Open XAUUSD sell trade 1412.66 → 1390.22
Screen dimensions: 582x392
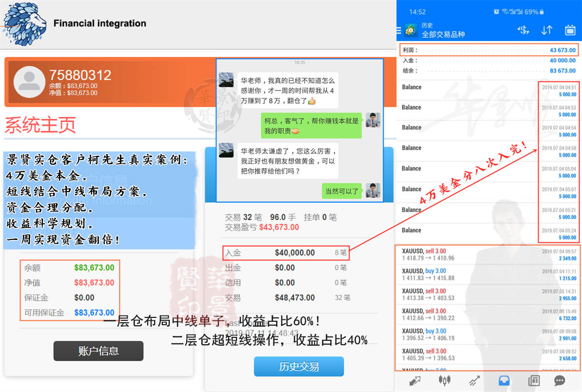pyautogui.click(x=489, y=315)
